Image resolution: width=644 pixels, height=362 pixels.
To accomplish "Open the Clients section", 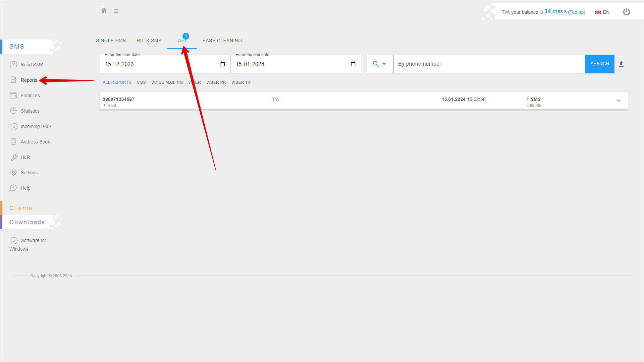I will click(x=20, y=208).
